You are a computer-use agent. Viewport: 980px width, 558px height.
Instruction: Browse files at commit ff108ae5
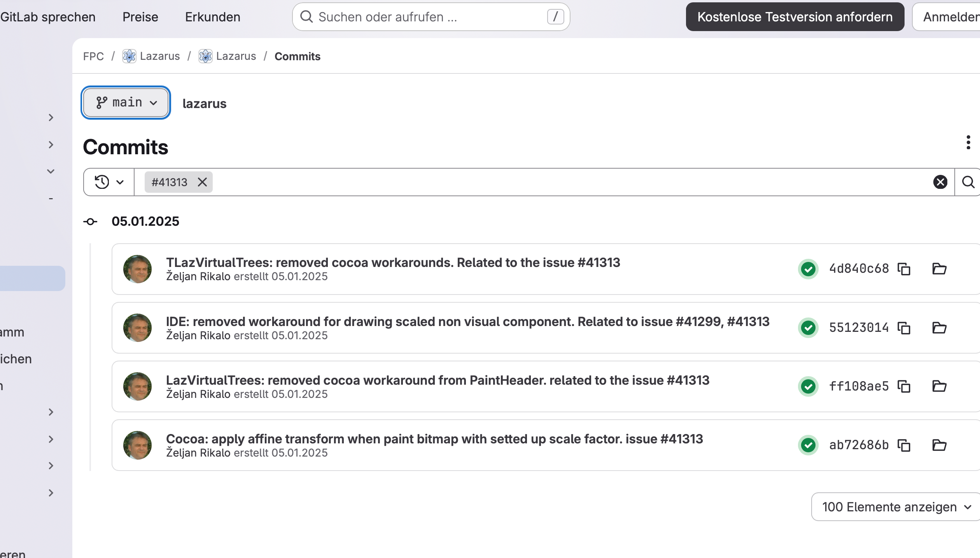click(939, 387)
